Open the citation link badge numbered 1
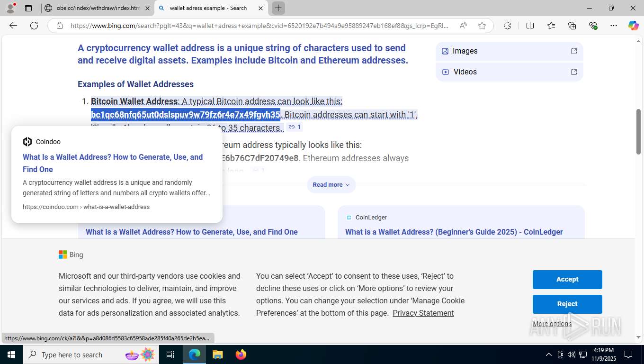Viewport: 644px width, 364px height. (295, 127)
